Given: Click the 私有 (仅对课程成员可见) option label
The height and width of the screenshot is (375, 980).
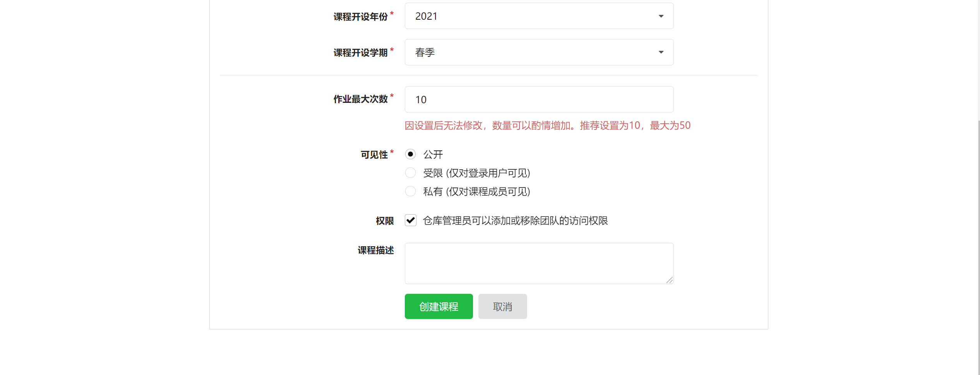Looking at the screenshot, I should (477, 191).
